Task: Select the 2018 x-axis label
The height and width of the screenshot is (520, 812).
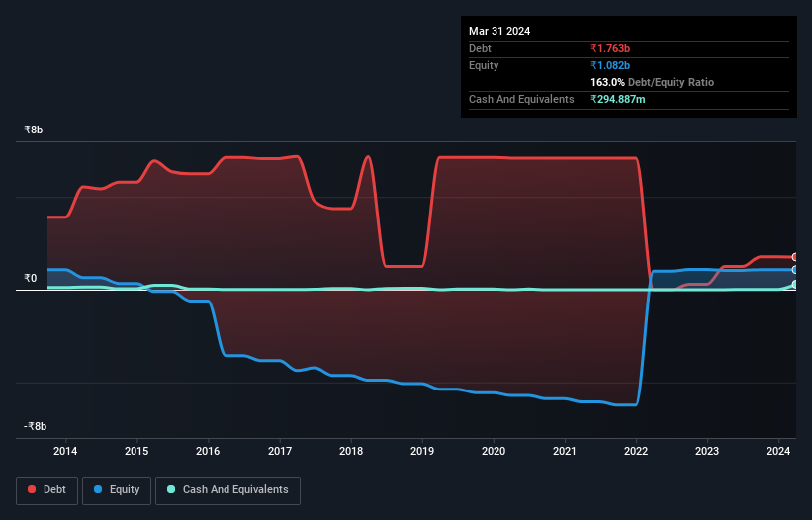Action: (x=351, y=451)
